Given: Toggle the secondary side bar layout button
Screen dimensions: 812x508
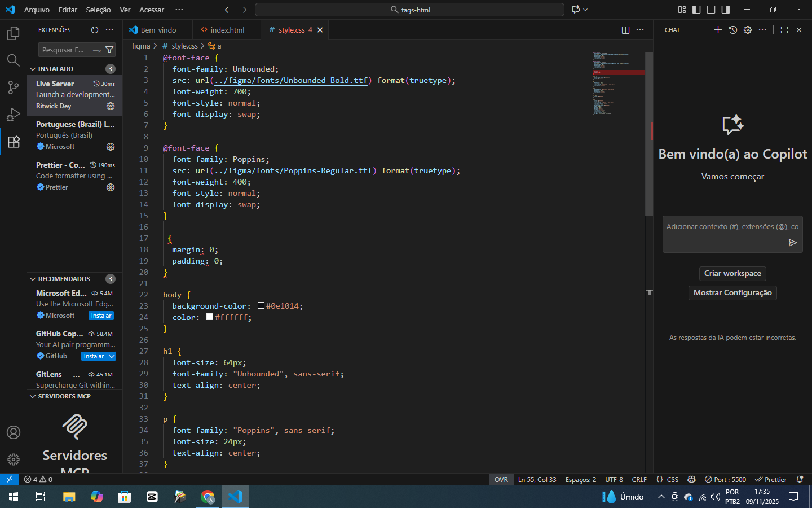Looking at the screenshot, I should click(726, 10).
